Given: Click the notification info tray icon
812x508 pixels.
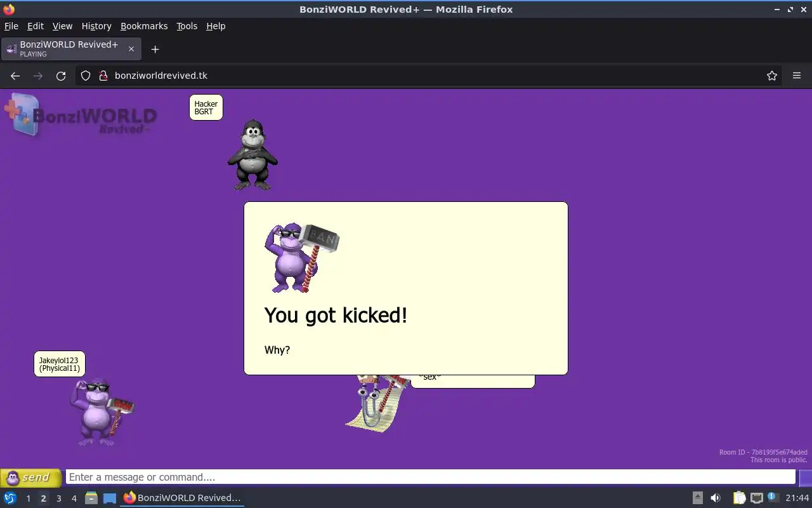Looking at the screenshot, I should pos(772,497).
